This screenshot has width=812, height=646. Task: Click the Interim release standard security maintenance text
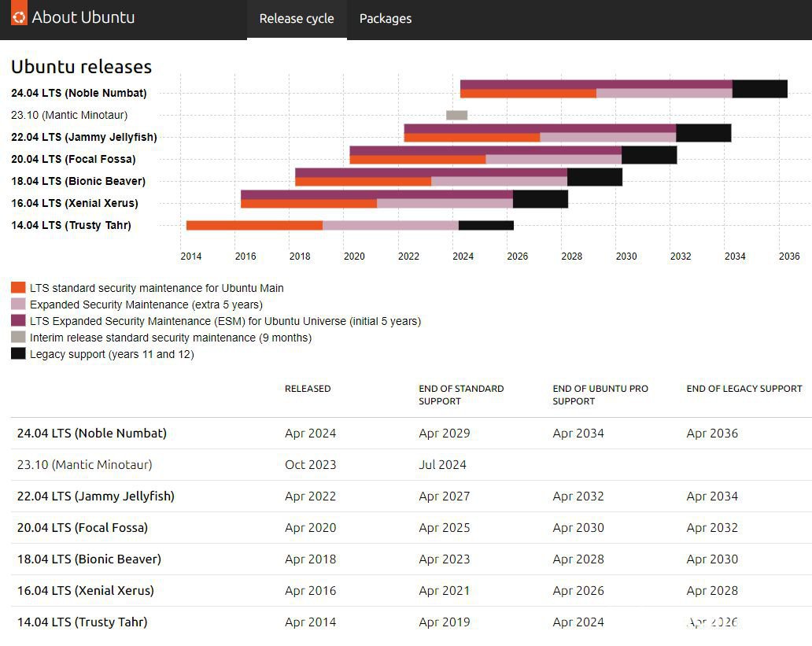click(x=171, y=338)
